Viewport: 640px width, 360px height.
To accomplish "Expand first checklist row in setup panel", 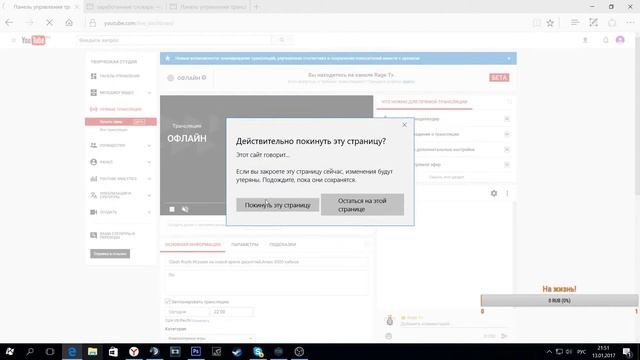I will tap(507, 119).
